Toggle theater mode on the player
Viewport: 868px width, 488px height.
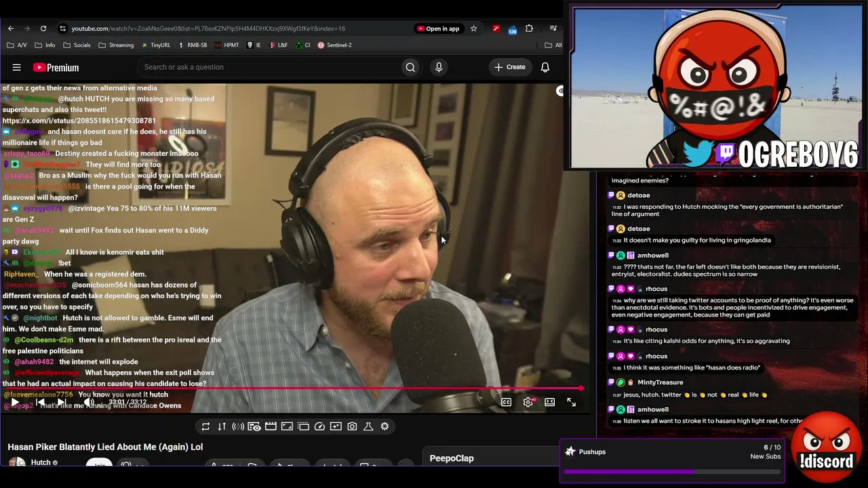click(550, 402)
